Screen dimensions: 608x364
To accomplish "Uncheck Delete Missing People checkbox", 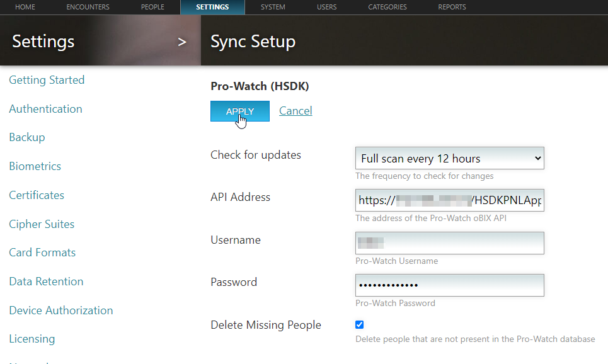I will [360, 324].
